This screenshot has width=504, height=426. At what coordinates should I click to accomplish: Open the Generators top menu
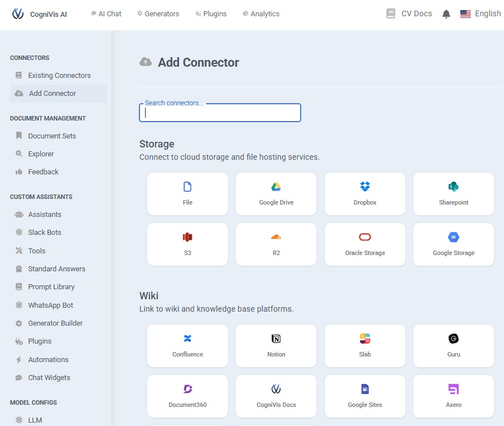[158, 14]
